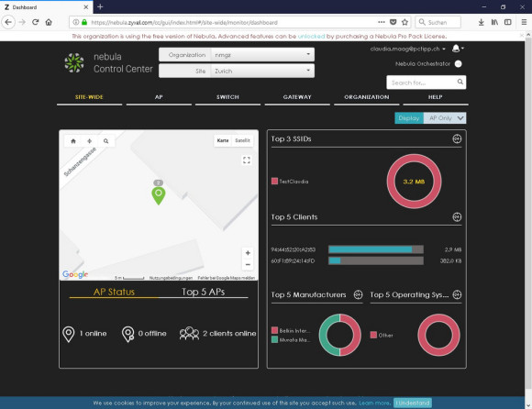Viewport: 532px width, 409px height.
Task: Save page to Pocket icon
Action: [393, 22]
